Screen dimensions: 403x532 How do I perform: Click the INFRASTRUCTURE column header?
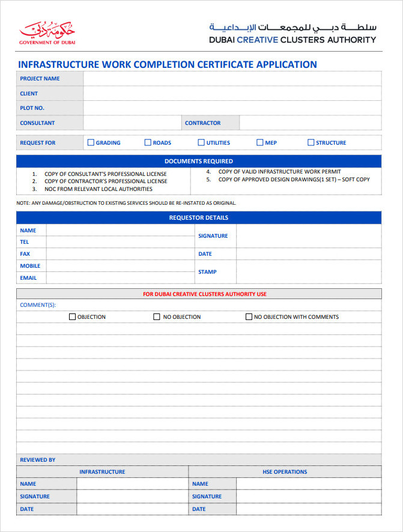[x=102, y=471]
